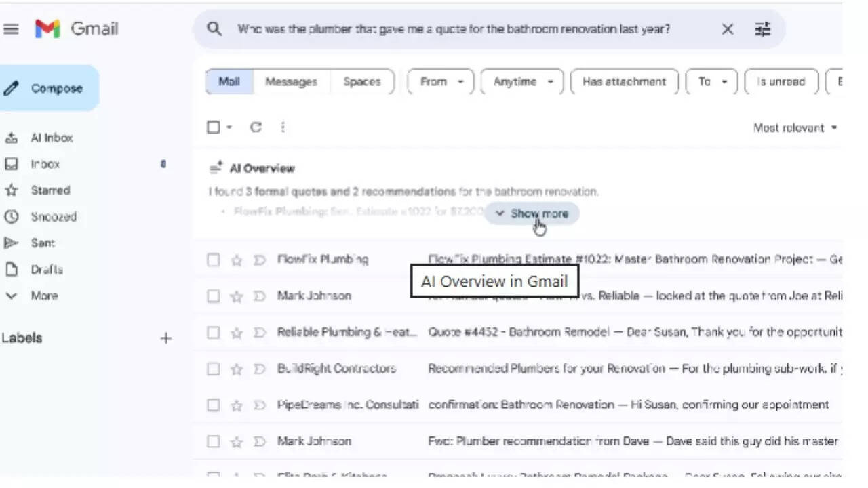
Task: Add a new label with the plus icon
Action: (166, 338)
